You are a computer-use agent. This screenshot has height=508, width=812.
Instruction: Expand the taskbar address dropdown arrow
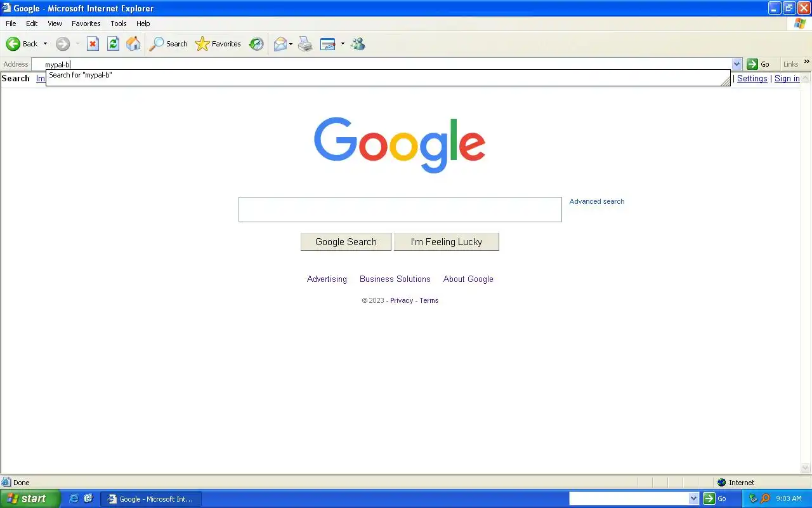[693, 498]
